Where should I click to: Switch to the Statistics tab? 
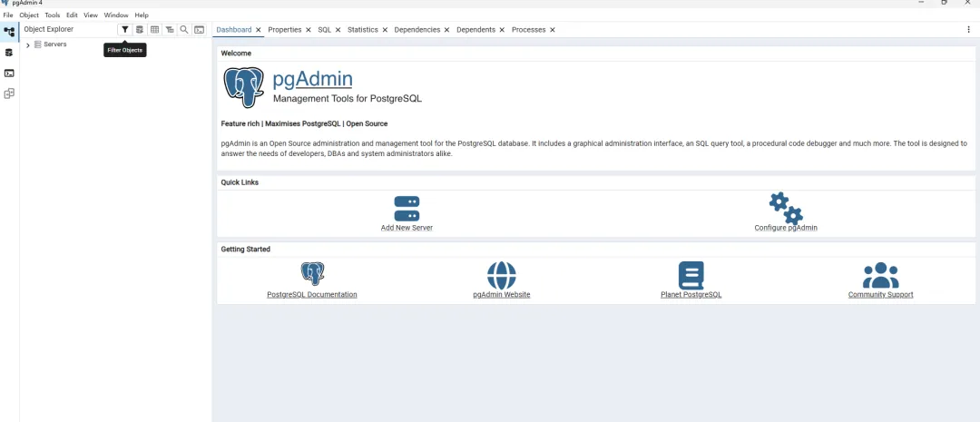[362, 29]
